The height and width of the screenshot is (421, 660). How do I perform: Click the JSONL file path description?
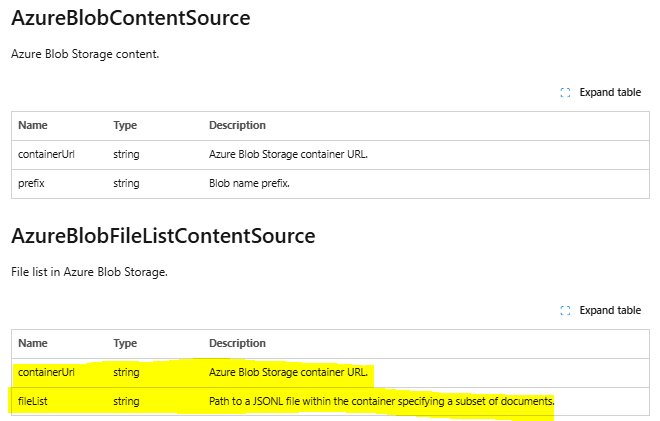pyautogui.click(x=381, y=401)
